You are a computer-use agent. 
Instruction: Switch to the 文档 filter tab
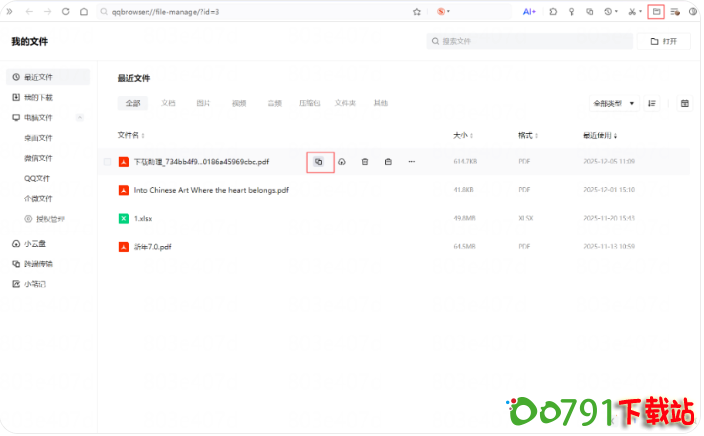(168, 103)
